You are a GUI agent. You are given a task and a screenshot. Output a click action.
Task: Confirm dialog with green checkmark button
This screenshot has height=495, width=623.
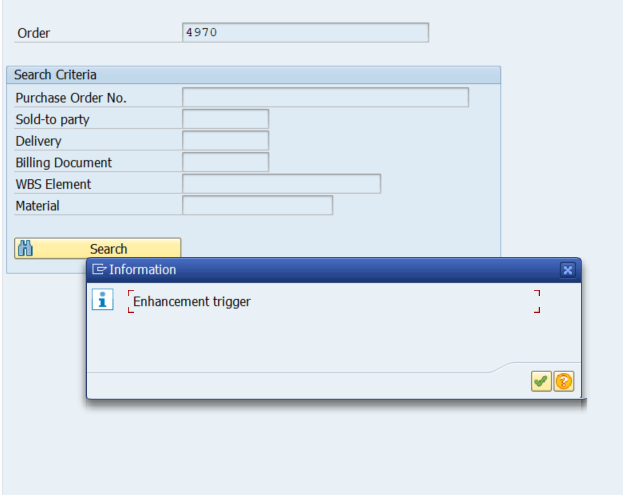[541, 381]
